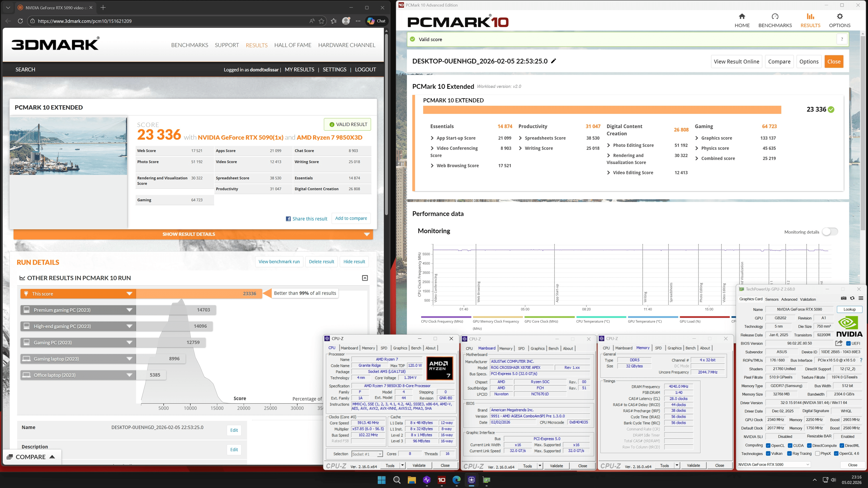
Task: Toggle the Ray Tracing checkbox
Action: click(790, 454)
